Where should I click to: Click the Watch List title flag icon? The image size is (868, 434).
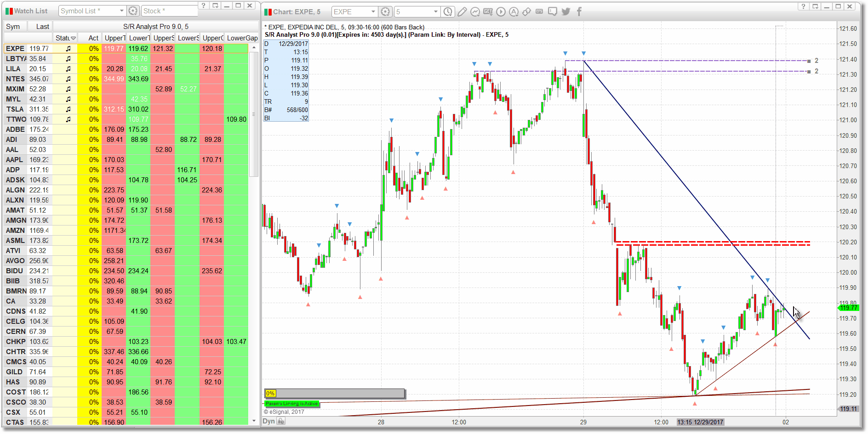(x=9, y=11)
